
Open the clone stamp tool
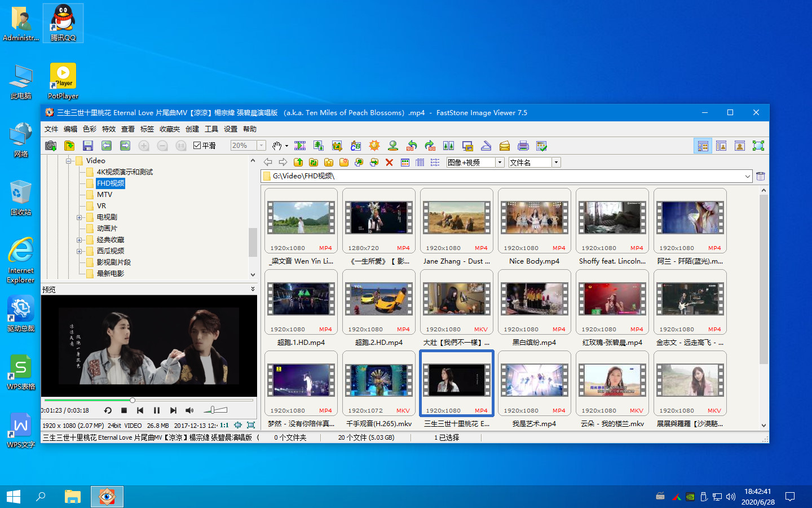click(x=393, y=146)
